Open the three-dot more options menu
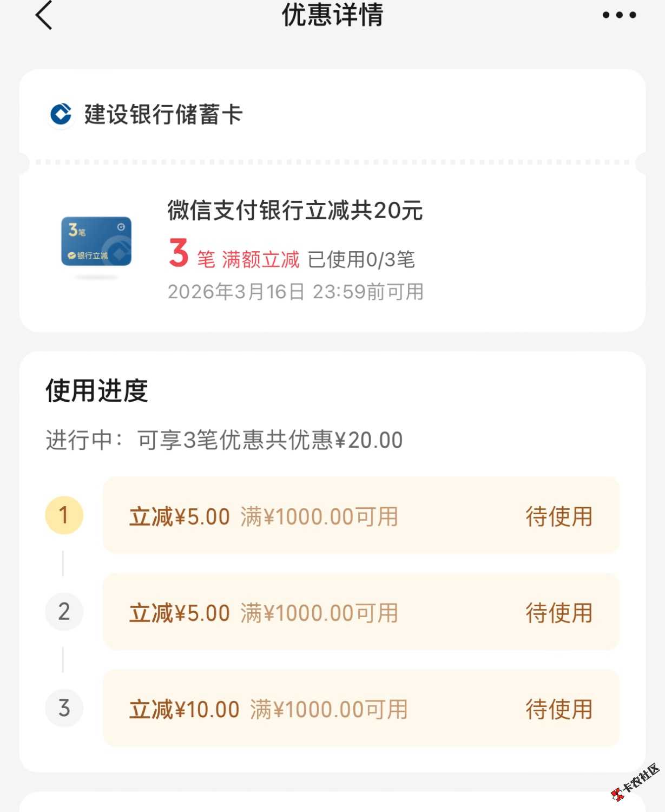Screen dimensions: 665x812 click(x=619, y=15)
